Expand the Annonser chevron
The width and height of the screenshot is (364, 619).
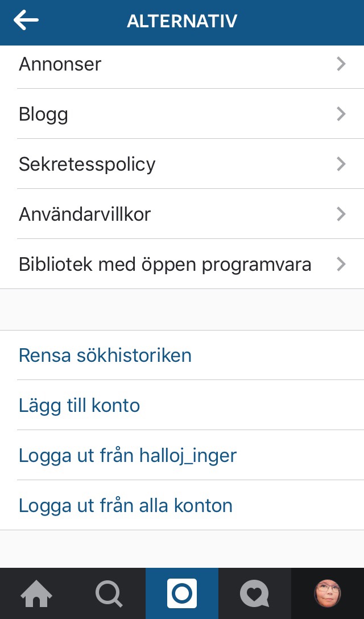(341, 64)
